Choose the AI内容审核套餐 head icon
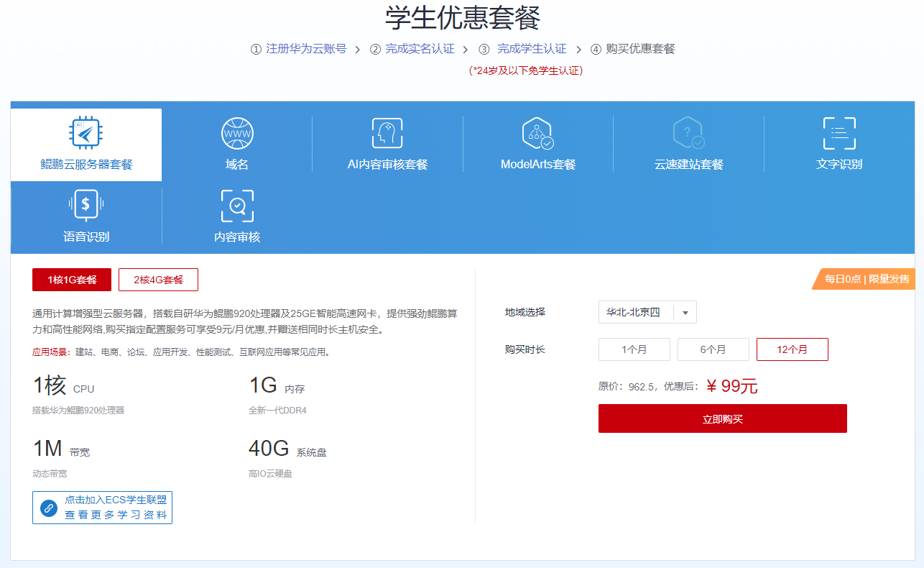This screenshot has height=568, width=924. tap(387, 133)
